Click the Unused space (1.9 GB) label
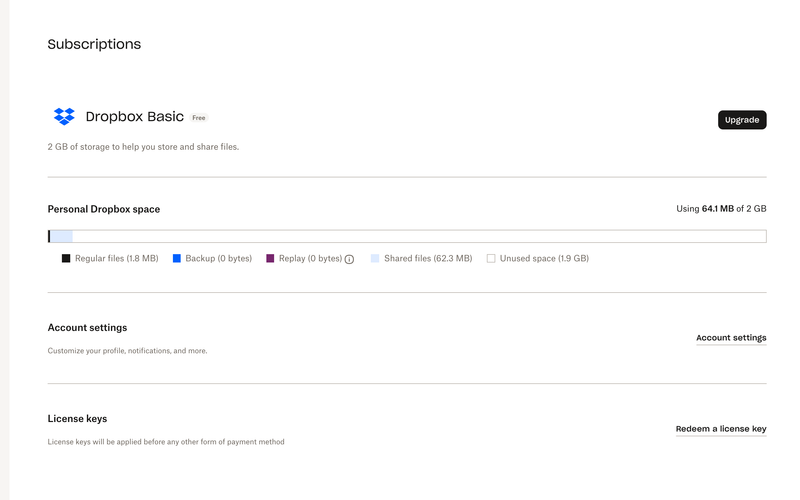 click(544, 258)
